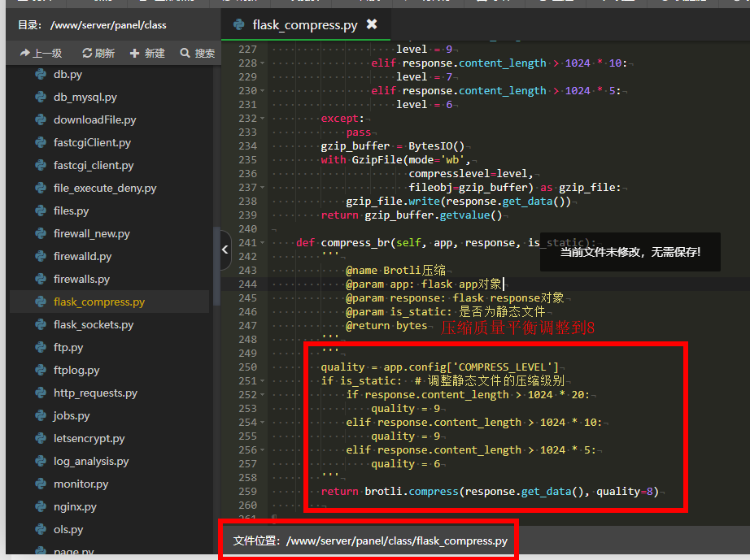Screen dimensions: 750x560
Task: Open monitor.py in file tree
Action: click(81, 484)
